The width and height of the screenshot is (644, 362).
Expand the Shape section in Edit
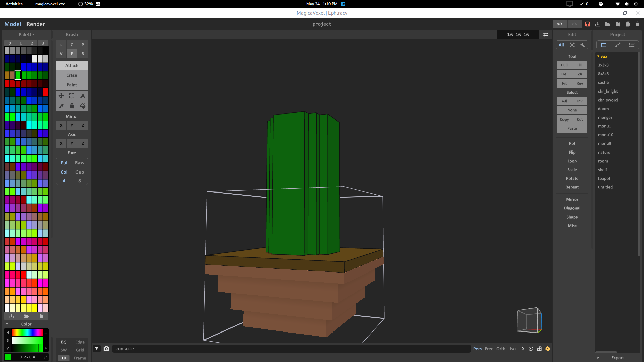[x=572, y=217]
